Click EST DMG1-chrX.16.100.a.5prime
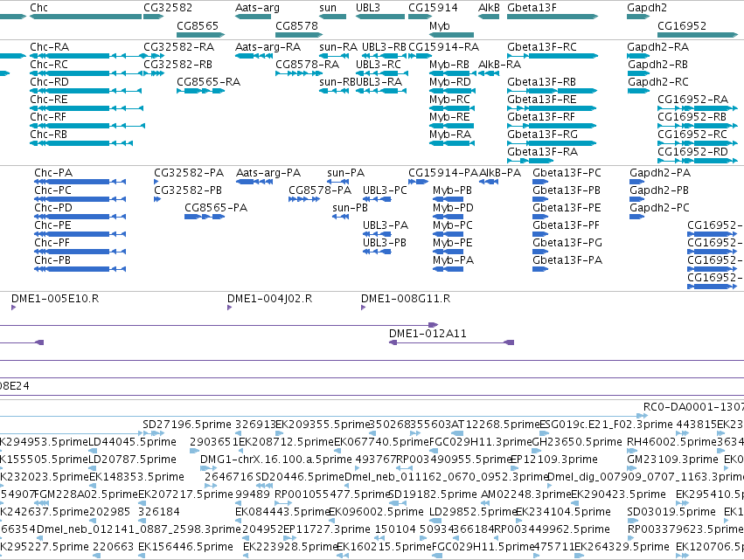The height and width of the screenshot is (560, 744). (208, 468)
